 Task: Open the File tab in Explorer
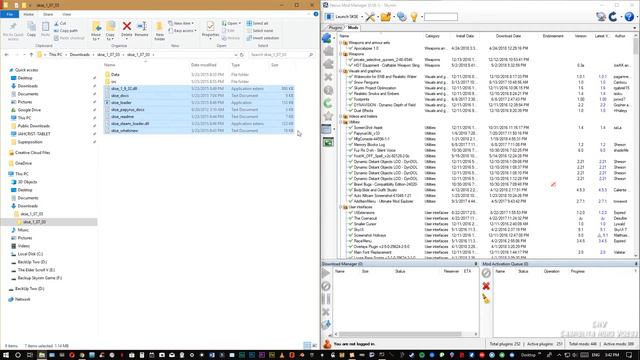[9, 14]
